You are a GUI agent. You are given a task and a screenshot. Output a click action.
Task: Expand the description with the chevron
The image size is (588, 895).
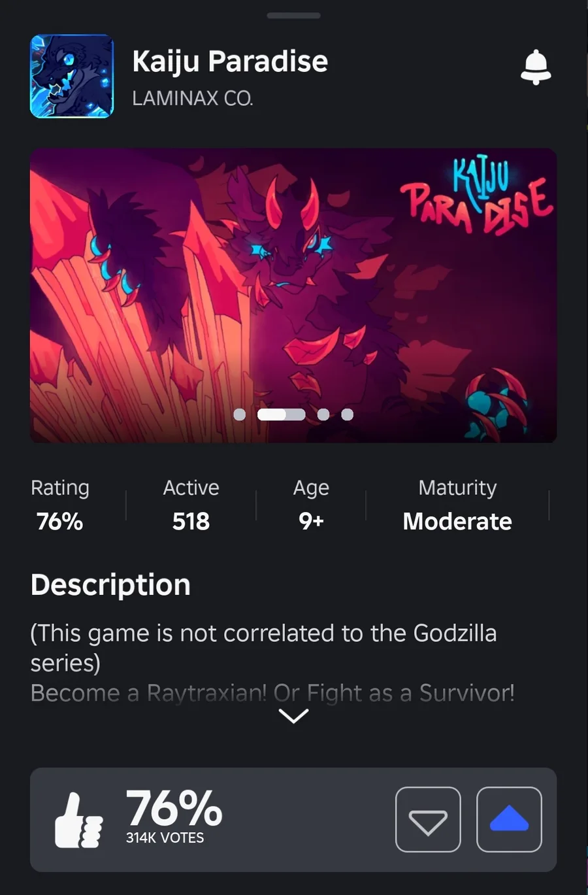coord(293,717)
